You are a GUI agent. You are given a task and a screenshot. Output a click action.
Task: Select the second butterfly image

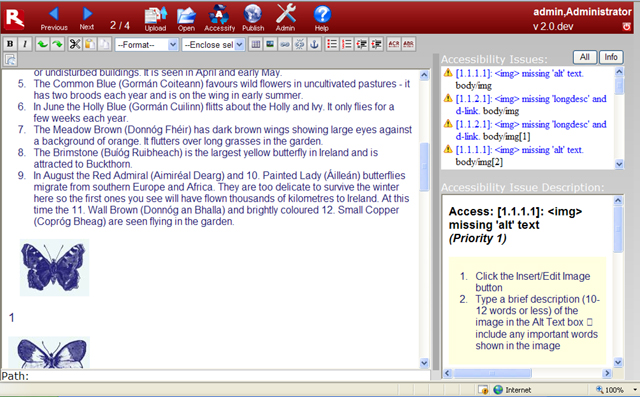[49, 353]
